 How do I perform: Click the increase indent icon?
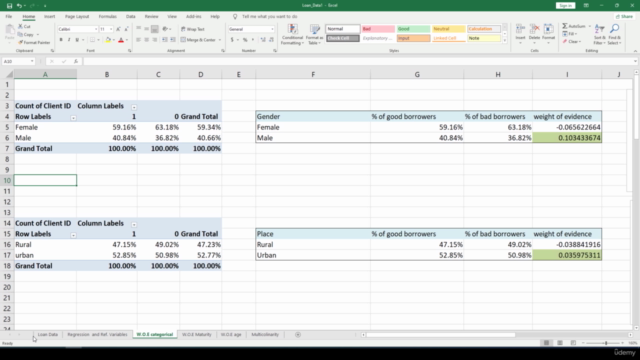point(173,40)
